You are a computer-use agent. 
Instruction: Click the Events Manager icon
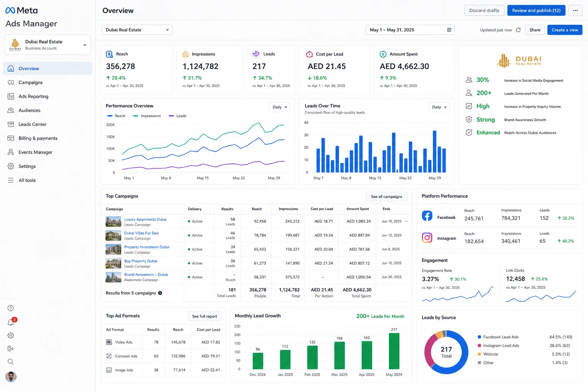point(11,152)
